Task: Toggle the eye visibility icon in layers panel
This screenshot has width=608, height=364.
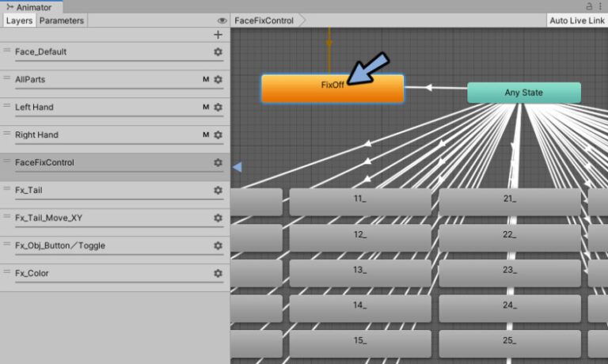Action: click(x=222, y=21)
